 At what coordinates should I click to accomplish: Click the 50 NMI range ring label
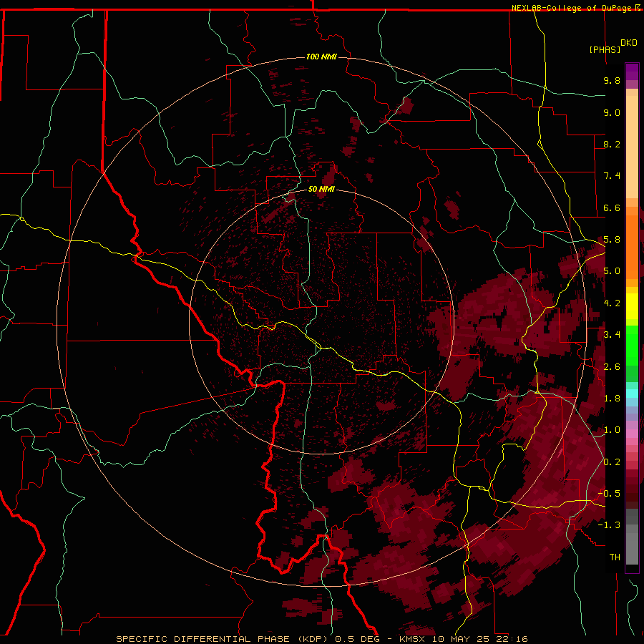(x=321, y=189)
